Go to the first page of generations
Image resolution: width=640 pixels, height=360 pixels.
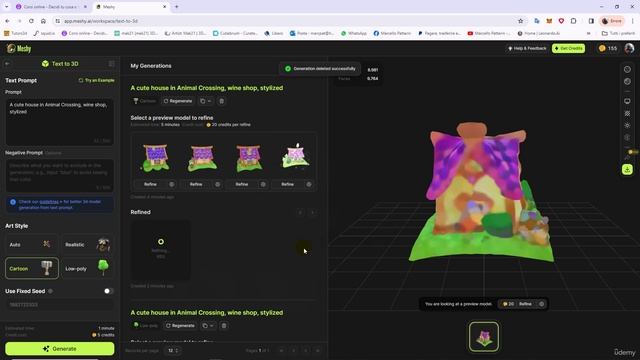[x=281, y=351]
